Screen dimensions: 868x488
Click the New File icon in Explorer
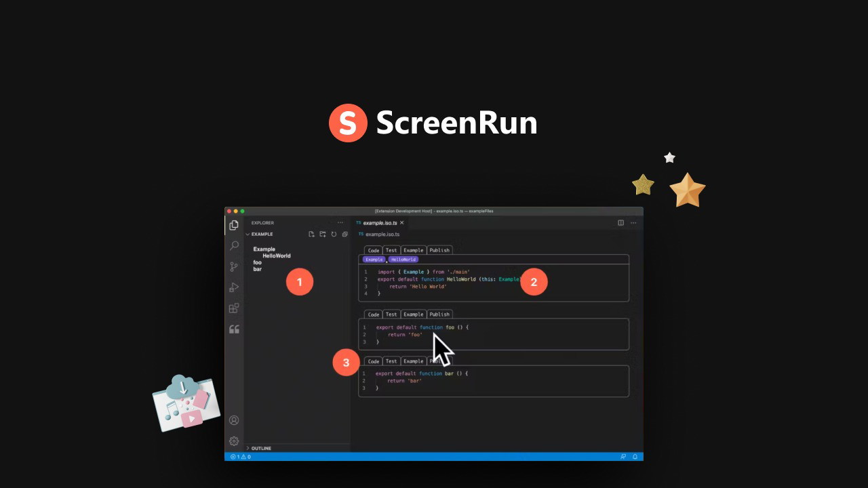tap(311, 235)
